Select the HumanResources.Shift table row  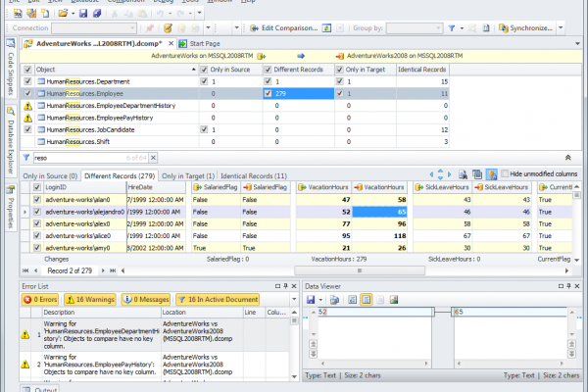point(235,142)
